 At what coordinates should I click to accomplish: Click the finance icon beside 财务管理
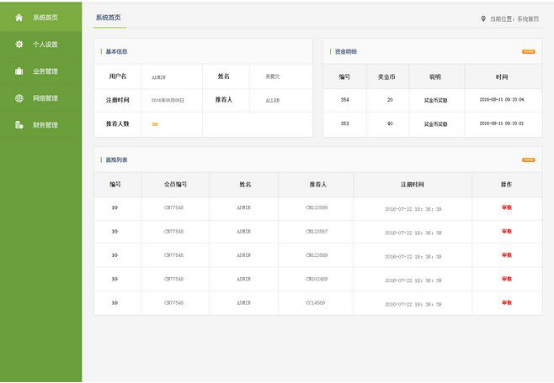coord(19,125)
